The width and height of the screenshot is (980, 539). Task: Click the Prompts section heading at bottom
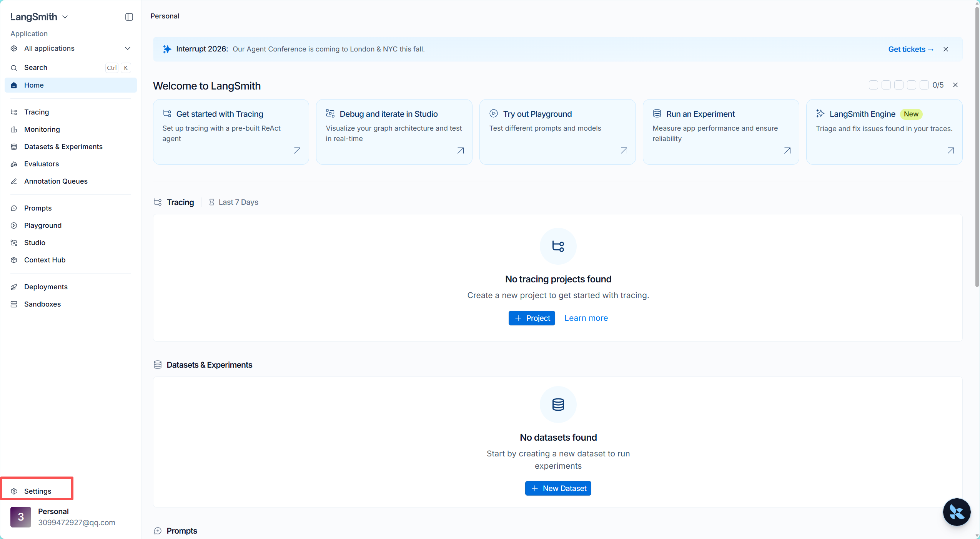tap(182, 531)
